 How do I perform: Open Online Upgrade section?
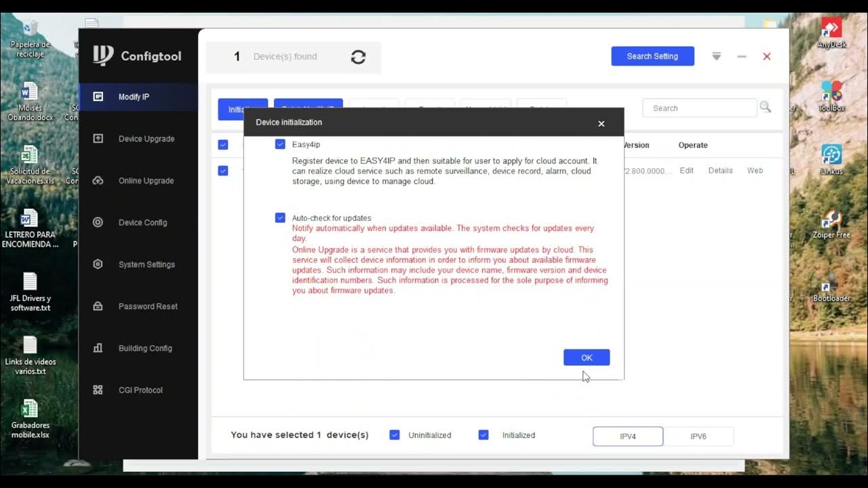[x=138, y=181]
